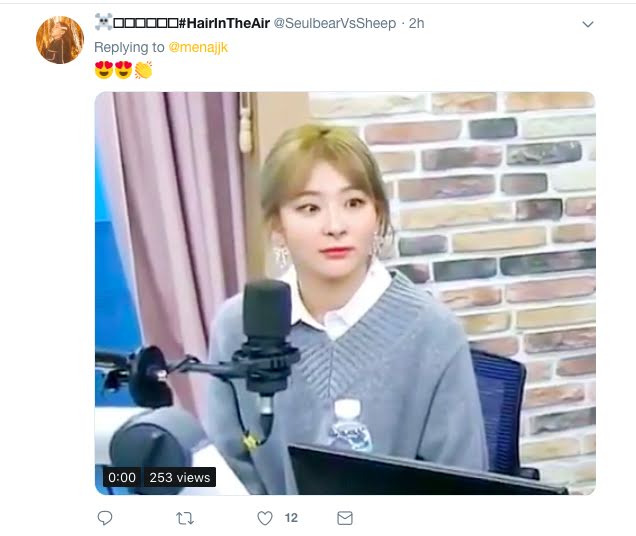Viewport: 636px width, 536px height.
Task: Share via the envelope direct message icon
Action: coord(345,518)
